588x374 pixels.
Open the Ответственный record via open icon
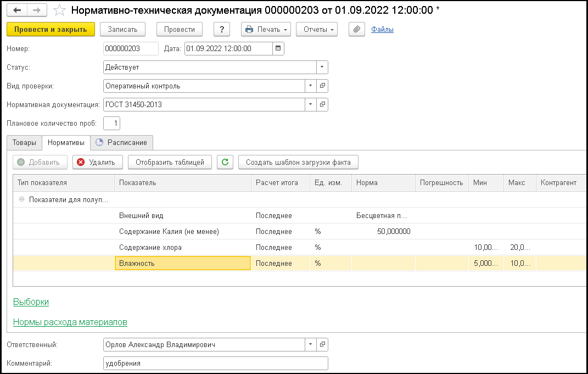pyautogui.click(x=322, y=344)
